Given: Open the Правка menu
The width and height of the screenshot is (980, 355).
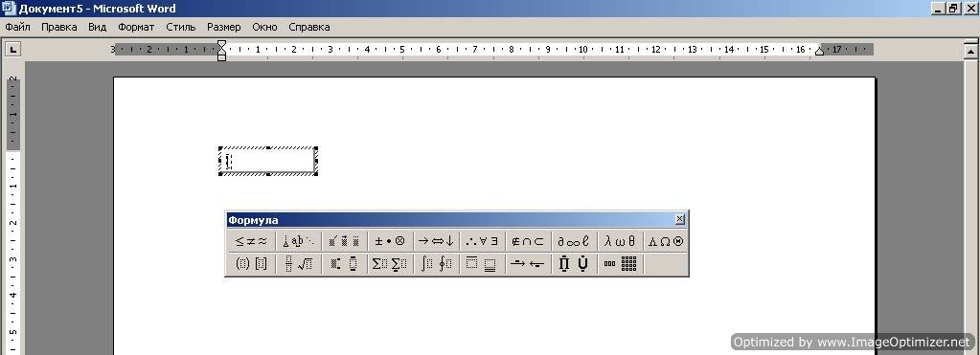Looking at the screenshot, I should click(59, 28).
